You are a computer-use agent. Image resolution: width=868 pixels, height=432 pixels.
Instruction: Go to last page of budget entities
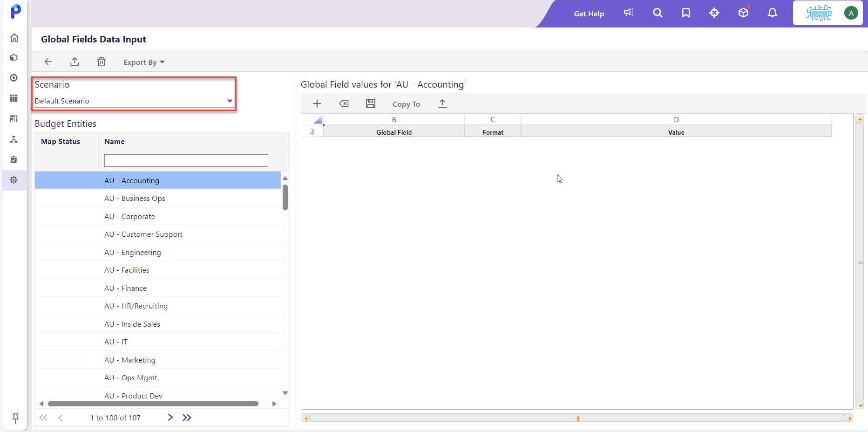point(187,418)
